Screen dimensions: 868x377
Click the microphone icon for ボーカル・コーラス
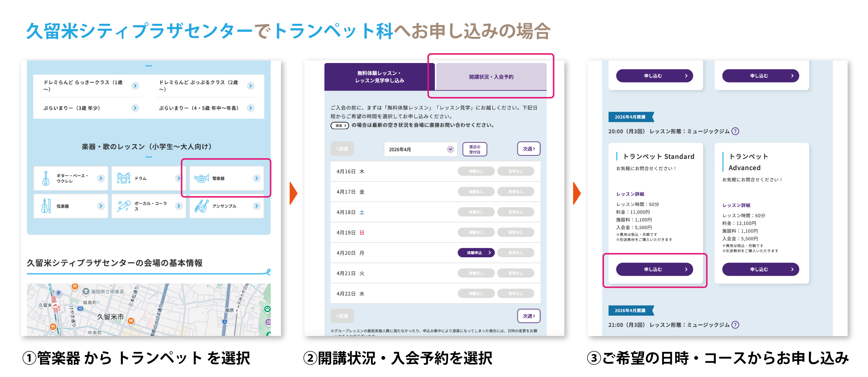pos(124,206)
